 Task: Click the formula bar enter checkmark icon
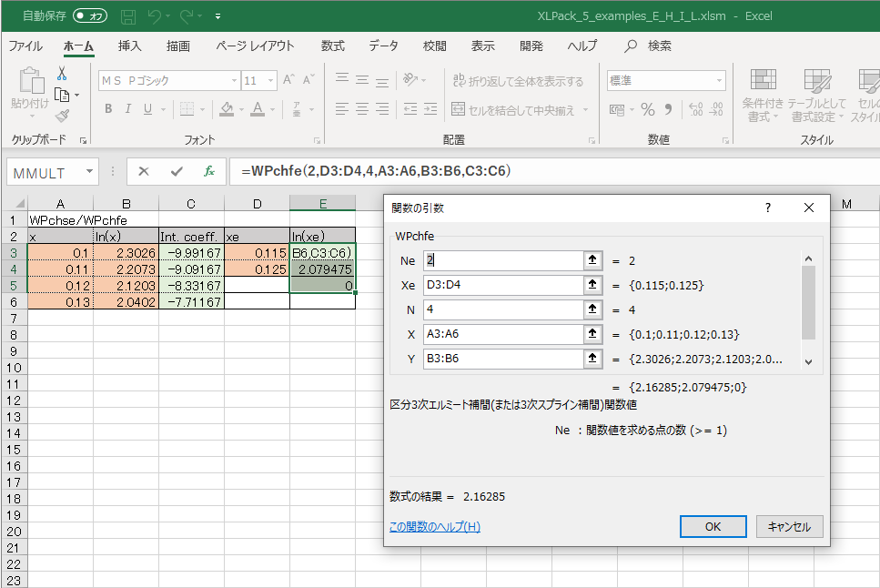177,171
